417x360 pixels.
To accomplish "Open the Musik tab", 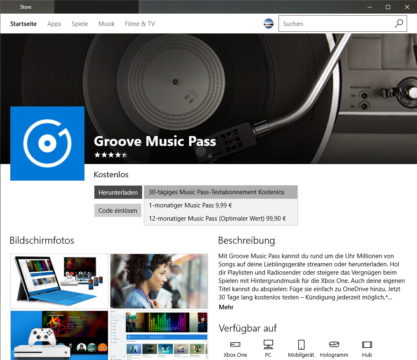I will [106, 24].
